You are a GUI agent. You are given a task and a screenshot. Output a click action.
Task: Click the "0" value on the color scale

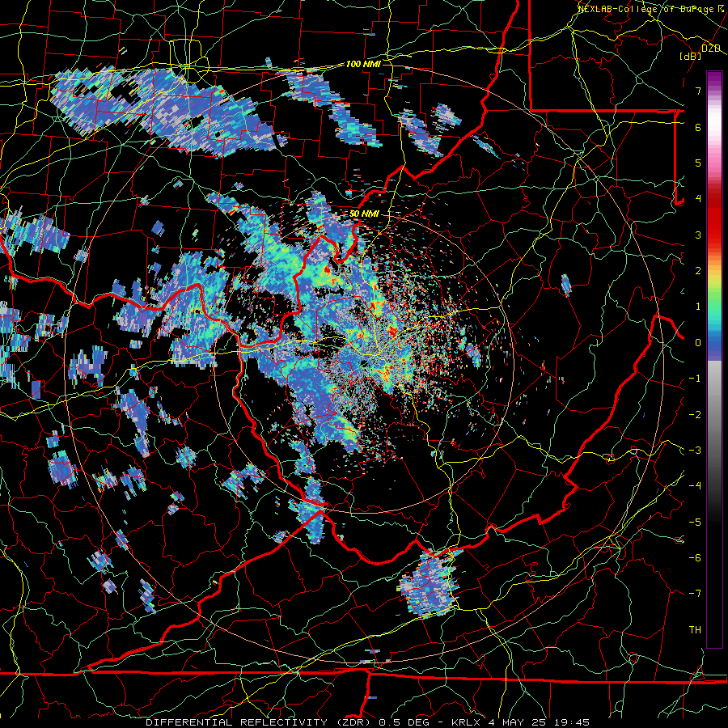click(698, 343)
